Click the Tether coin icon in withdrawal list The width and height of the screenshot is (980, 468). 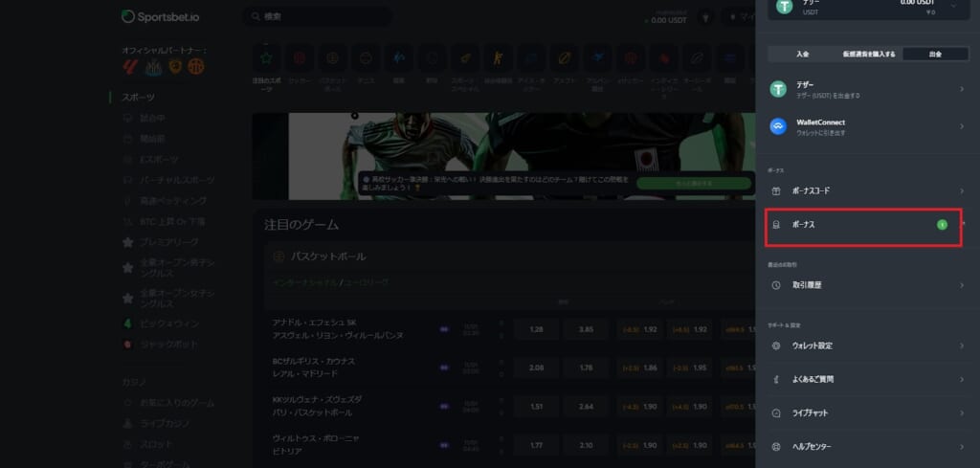(777, 90)
